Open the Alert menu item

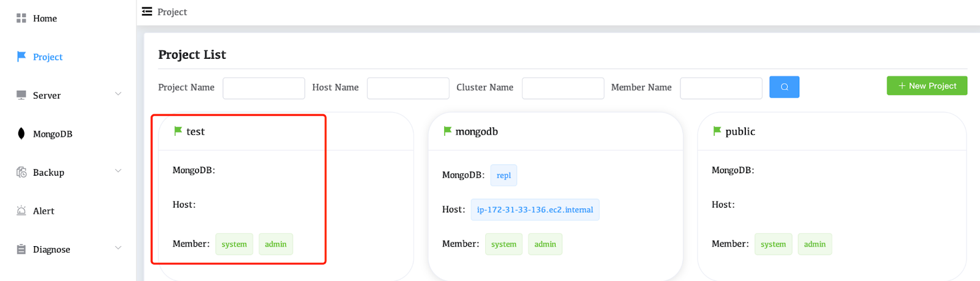point(43,211)
